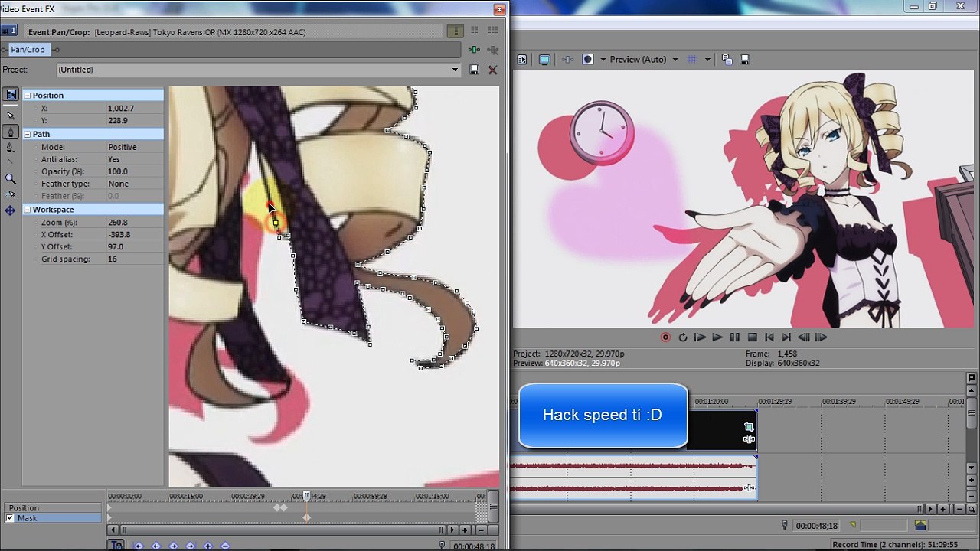The width and height of the screenshot is (980, 551).
Task: Toggle the Loop Playback button
Action: pyautogui.click(x=683, y=337)
